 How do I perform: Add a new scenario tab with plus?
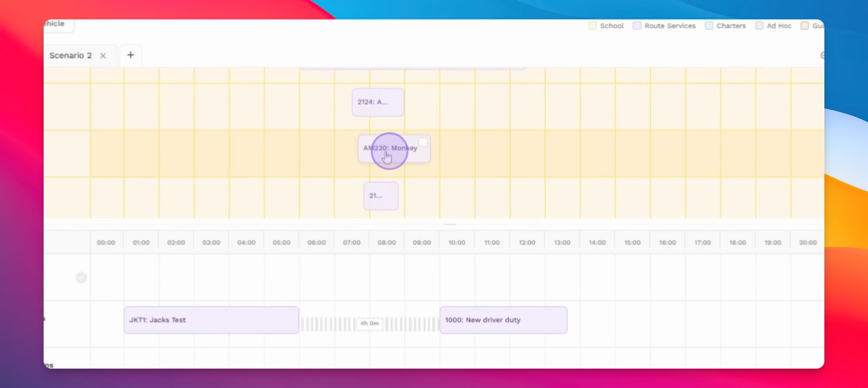point(130,55)
